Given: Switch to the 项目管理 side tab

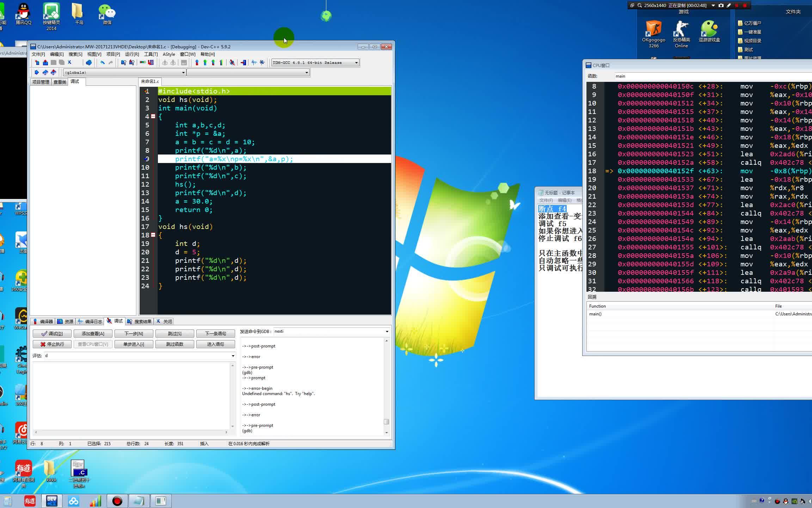Looking at the screenshot, I should (41, 82).
